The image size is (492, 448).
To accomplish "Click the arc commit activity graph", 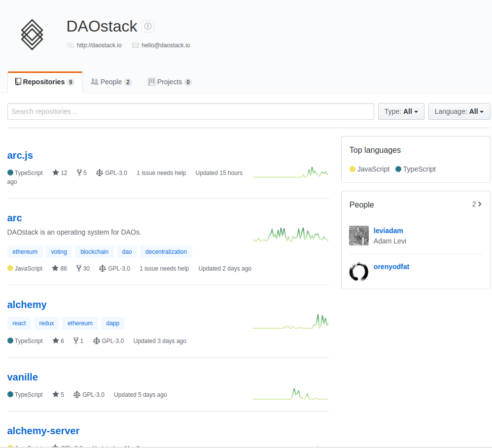I will [x=290, y=235].
